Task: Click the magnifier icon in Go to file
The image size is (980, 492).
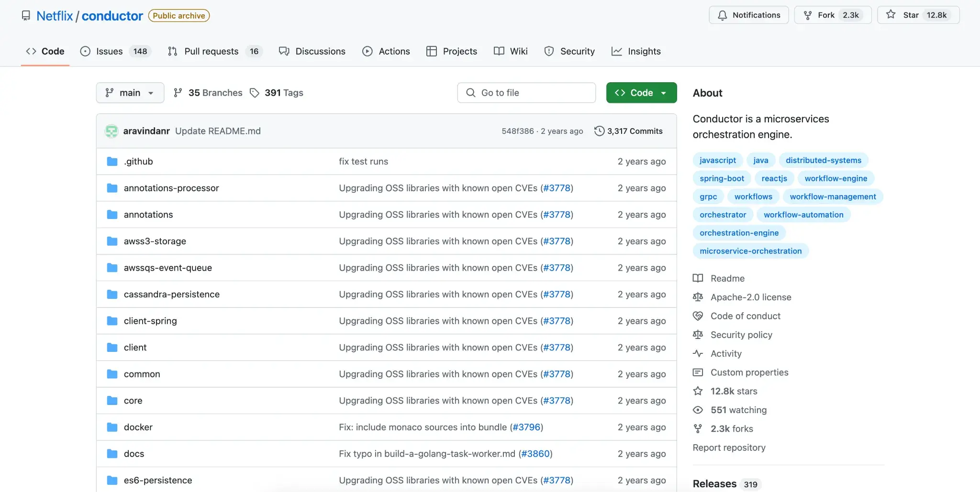Action: click(x=471, y=93)
